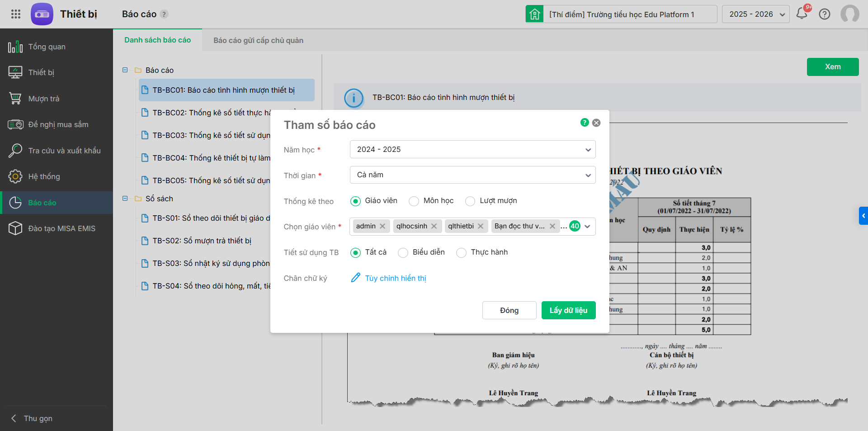Click the green Xem button
This screenshot has width=868, height=431.
833,67
